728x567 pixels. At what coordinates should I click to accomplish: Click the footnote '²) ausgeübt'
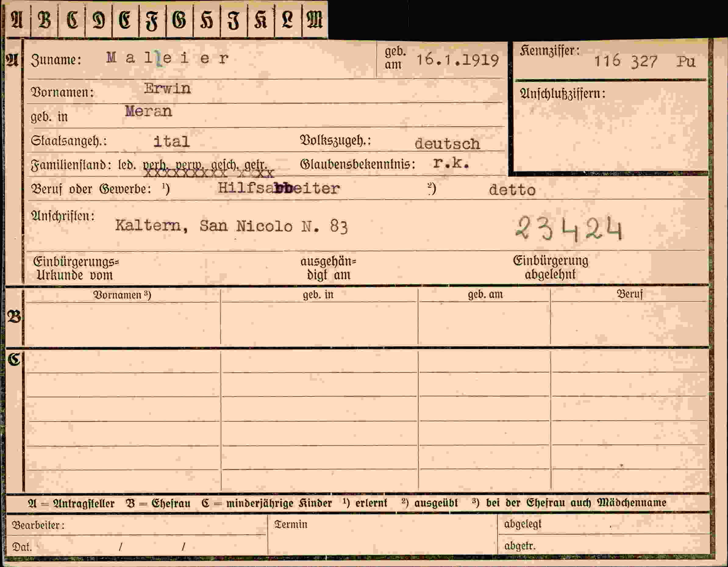click(x=430, y=503)
